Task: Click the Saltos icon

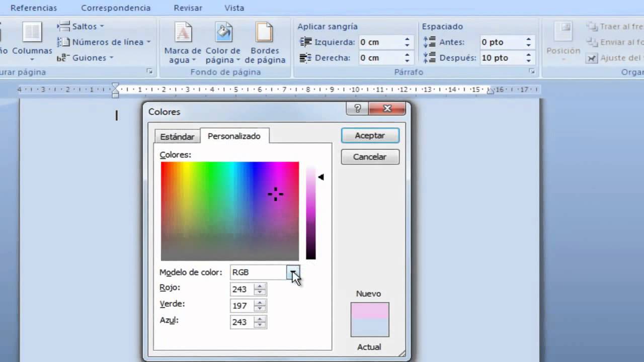Action: 63,26
